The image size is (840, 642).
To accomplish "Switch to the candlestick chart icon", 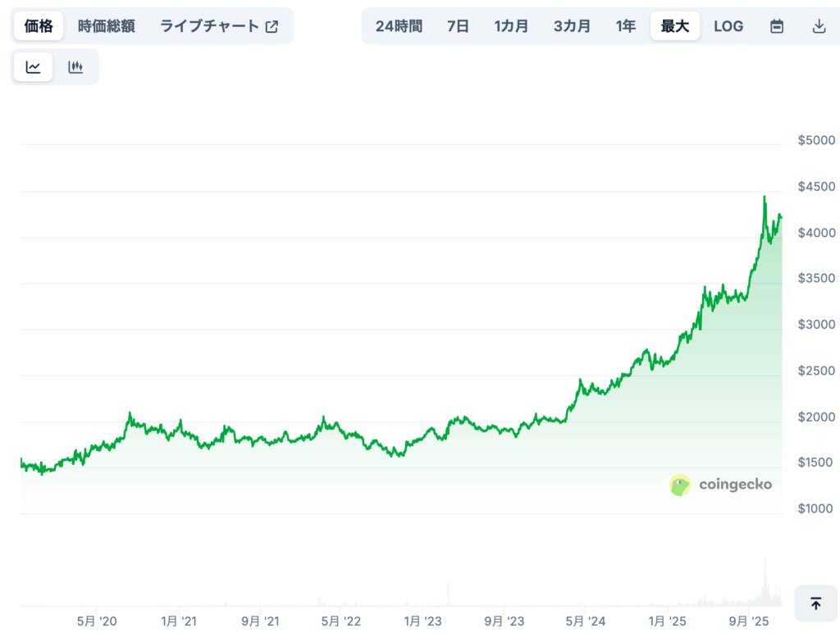I will pyautogui.click(x=75, y=66).
